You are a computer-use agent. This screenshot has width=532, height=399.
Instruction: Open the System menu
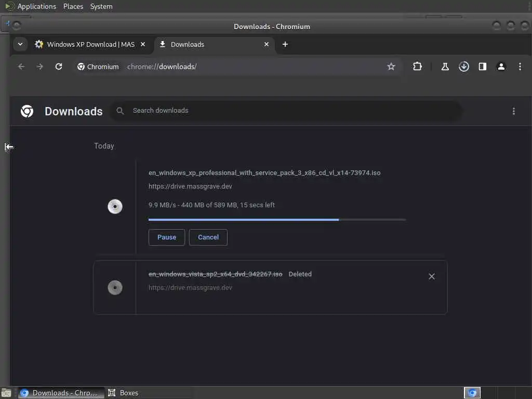[x=101, y=6]
